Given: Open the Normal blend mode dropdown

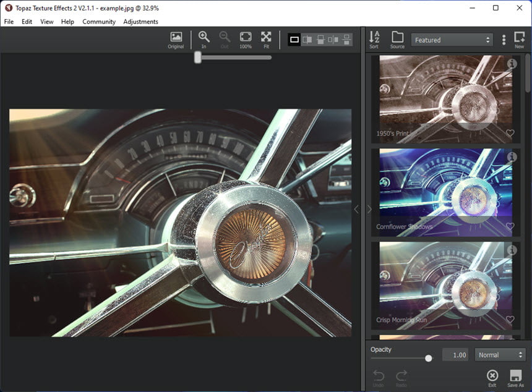Looking at the screenshot, I should 500,355.
